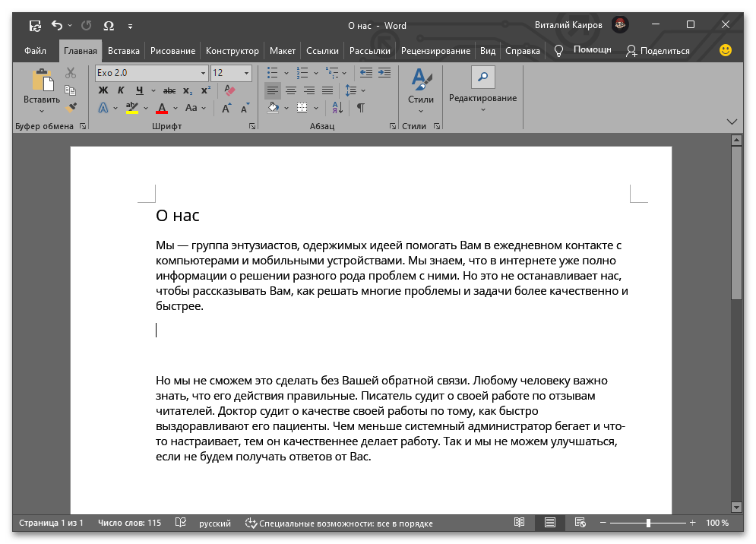
Task: Insert a symbol with the Omega icon
Action: tap(109, 26)
